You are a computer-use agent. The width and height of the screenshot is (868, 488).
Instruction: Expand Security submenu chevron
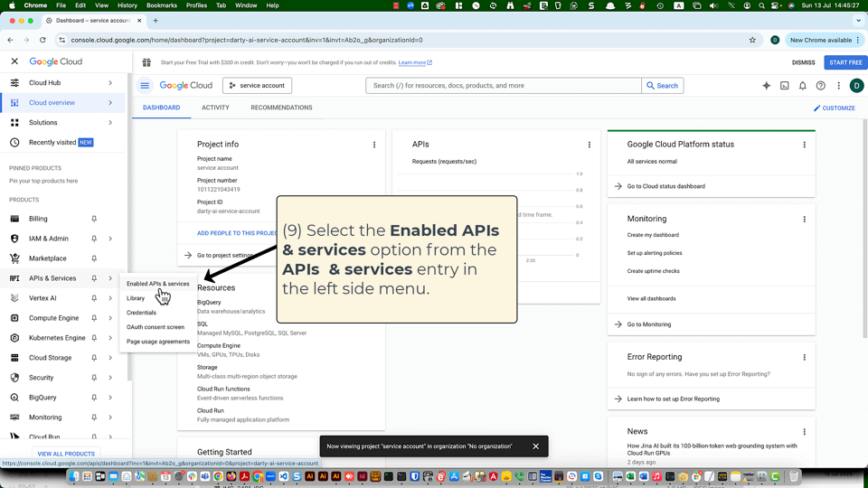110,379
